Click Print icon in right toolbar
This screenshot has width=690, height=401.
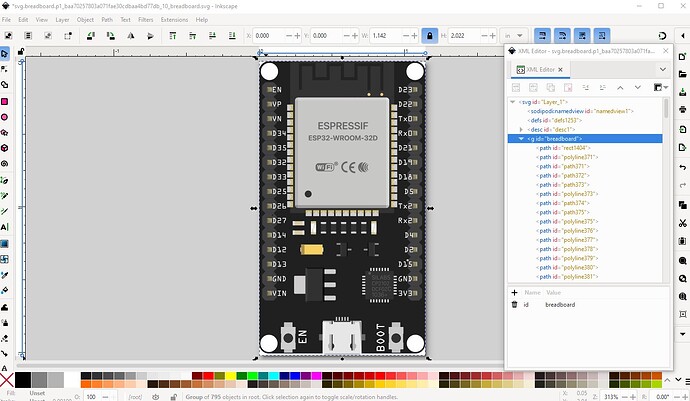coord(683,109)
